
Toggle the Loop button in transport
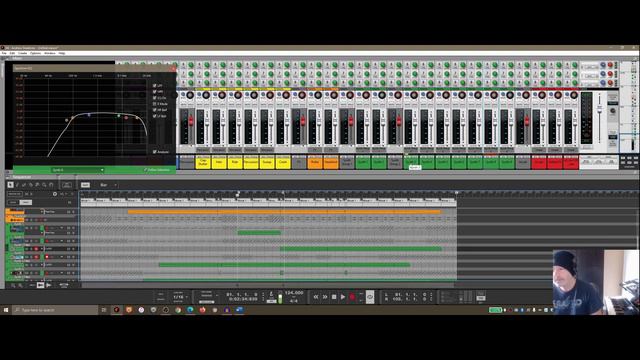tap(370, 297)
